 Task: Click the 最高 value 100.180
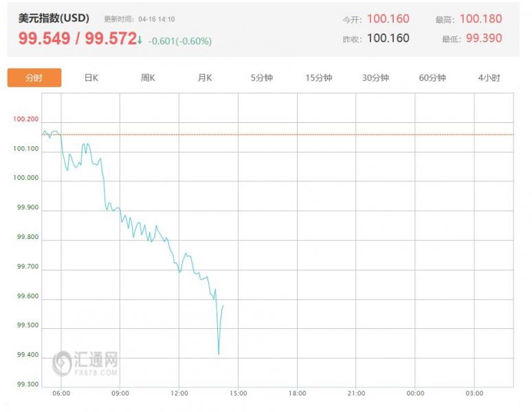pos(480,19)
